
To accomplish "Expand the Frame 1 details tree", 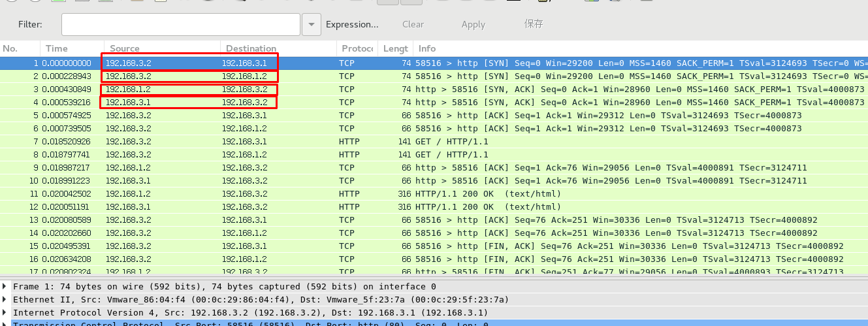I will [x=6, y=287].
